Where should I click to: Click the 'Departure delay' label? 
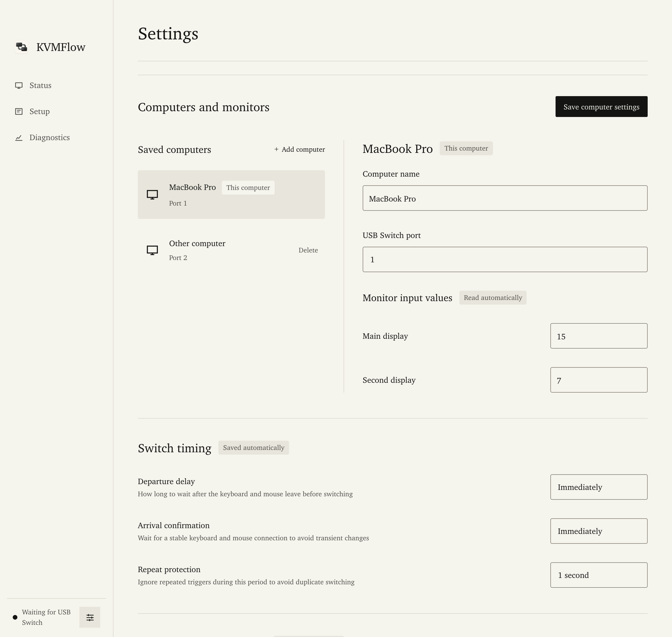(x=166, y=482)
